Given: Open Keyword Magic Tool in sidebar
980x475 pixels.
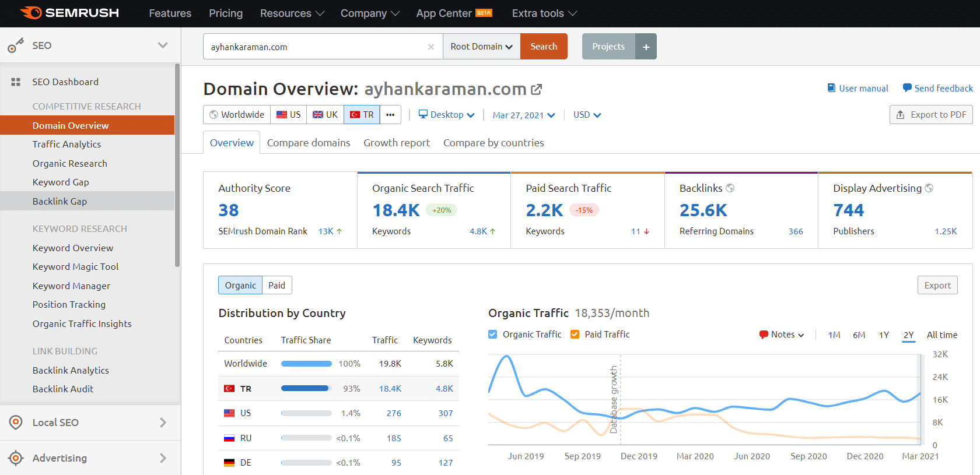Looking at the screenshot, I should [75, 267].
